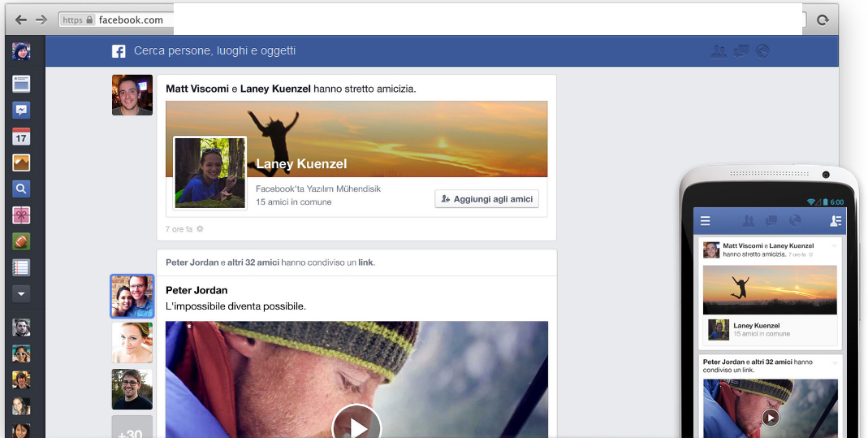Open third chat contact avatar in sidebar
Screen dimensions: 868x438
(21, 379)
